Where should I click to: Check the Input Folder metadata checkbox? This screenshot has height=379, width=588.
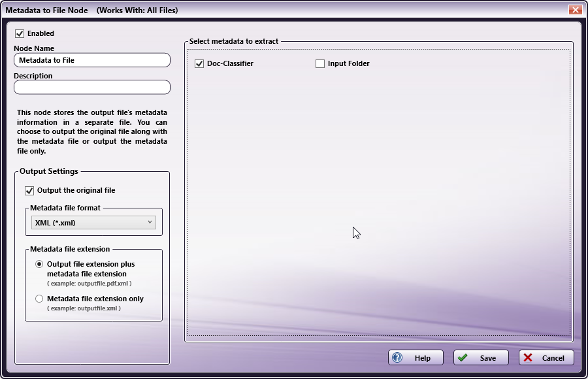(320, 64)
